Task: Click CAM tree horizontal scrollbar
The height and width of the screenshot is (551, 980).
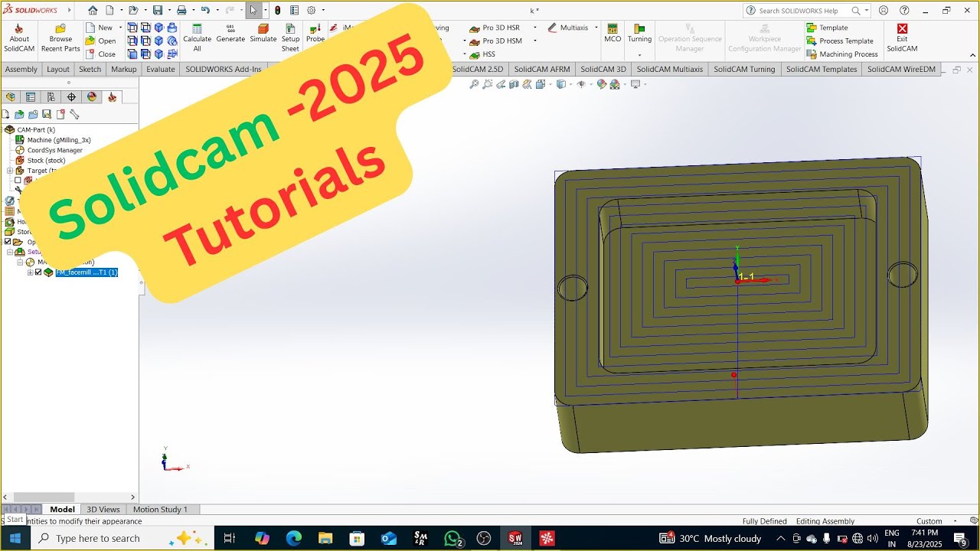Action: 44,497
